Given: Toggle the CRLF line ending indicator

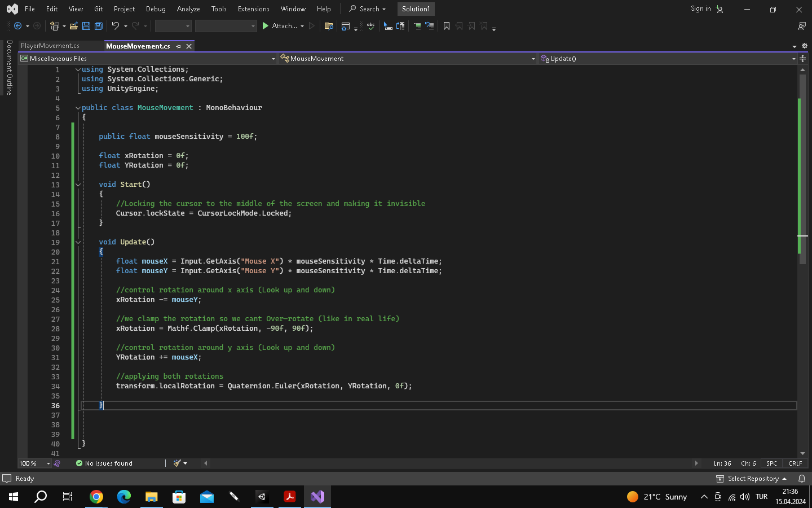Looking at the screenshot, I should pyautogui.click(x=795, y=463).
